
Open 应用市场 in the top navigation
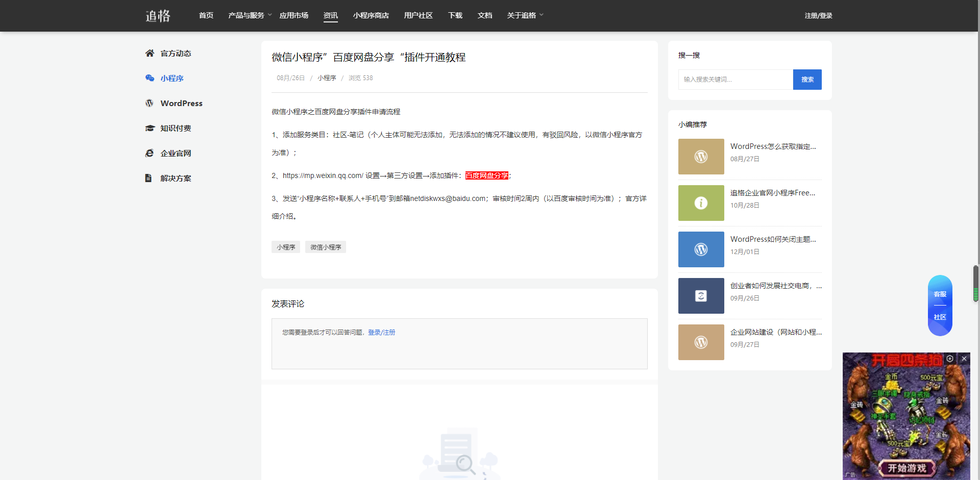pos(294,15)
